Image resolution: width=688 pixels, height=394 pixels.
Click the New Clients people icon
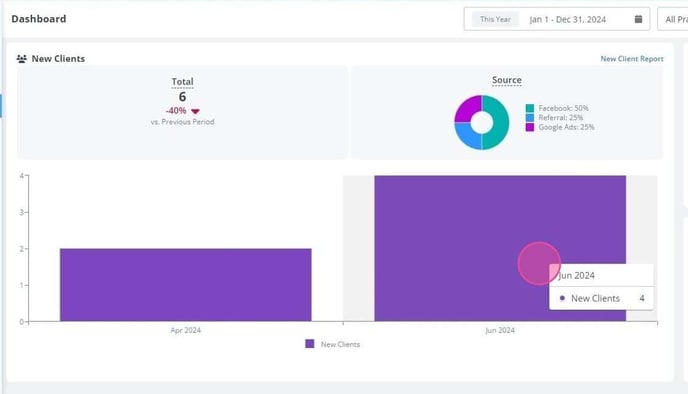click(x=22, y=59)
